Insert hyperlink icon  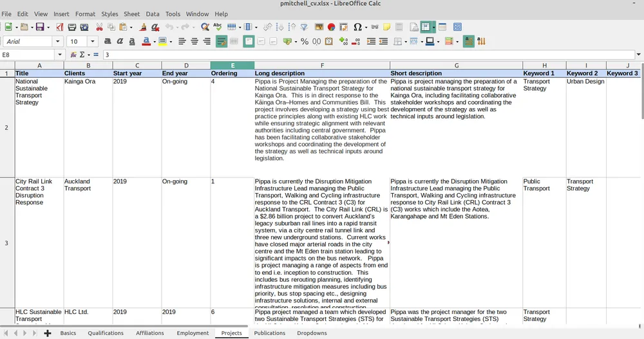(374, 27)
